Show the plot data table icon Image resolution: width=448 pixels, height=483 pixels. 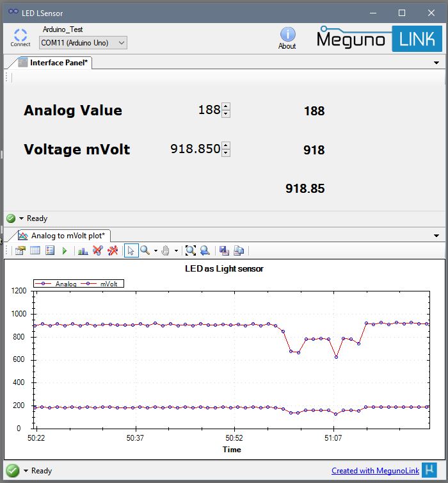35,250
